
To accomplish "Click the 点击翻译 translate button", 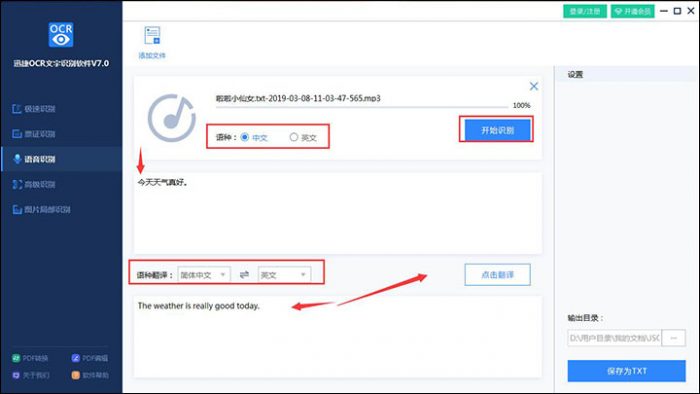I will pos(497,275).
